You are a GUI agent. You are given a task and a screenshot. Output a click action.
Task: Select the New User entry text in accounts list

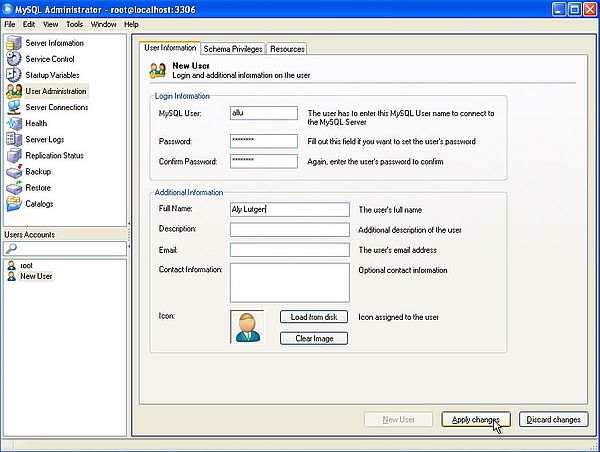pos(36,276)
